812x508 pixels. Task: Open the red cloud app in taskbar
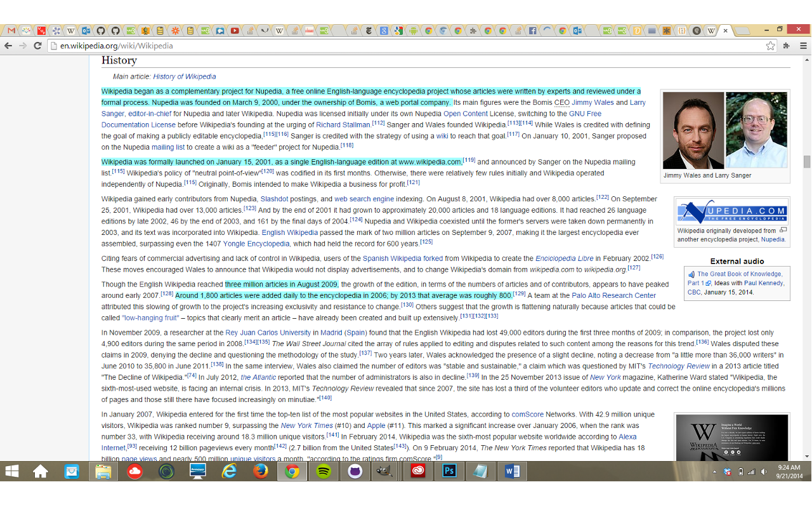pos(134,471)
